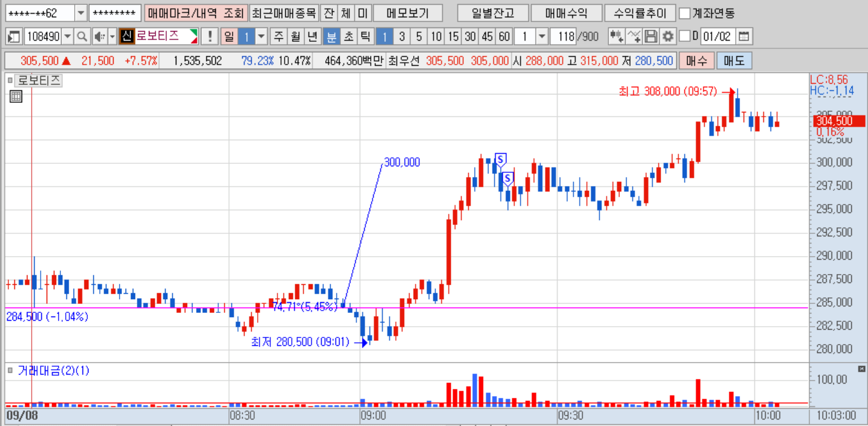
Task: Click the 최저 280,500 (09:01) low label
Action: [x=300, y=342]
